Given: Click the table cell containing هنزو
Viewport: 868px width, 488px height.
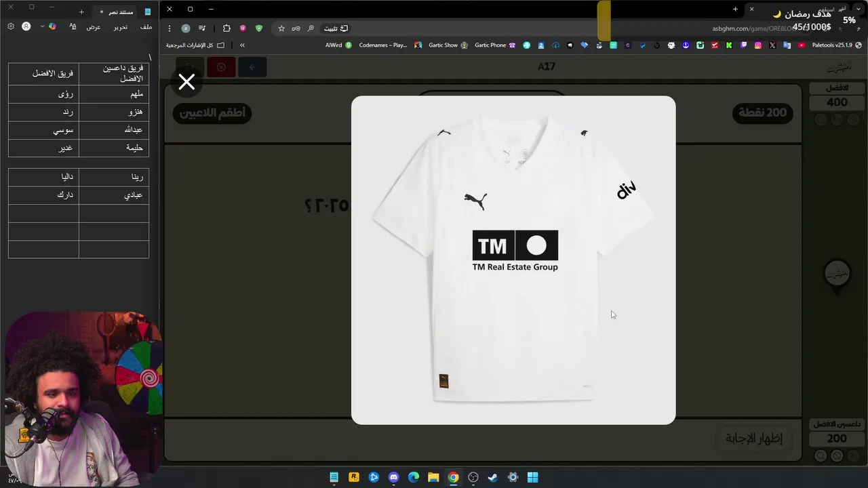Looking at the screenshot, I should click(114, 112).
